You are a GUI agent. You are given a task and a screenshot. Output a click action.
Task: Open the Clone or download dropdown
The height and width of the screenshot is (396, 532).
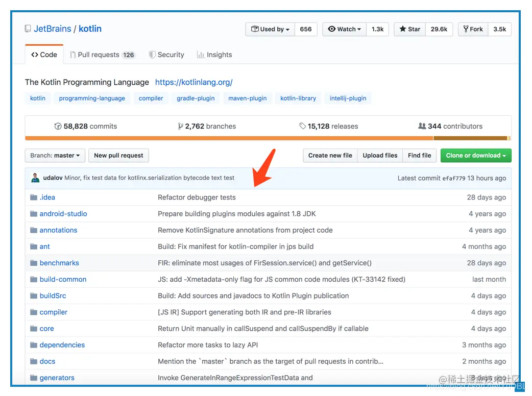click(476, 155)
